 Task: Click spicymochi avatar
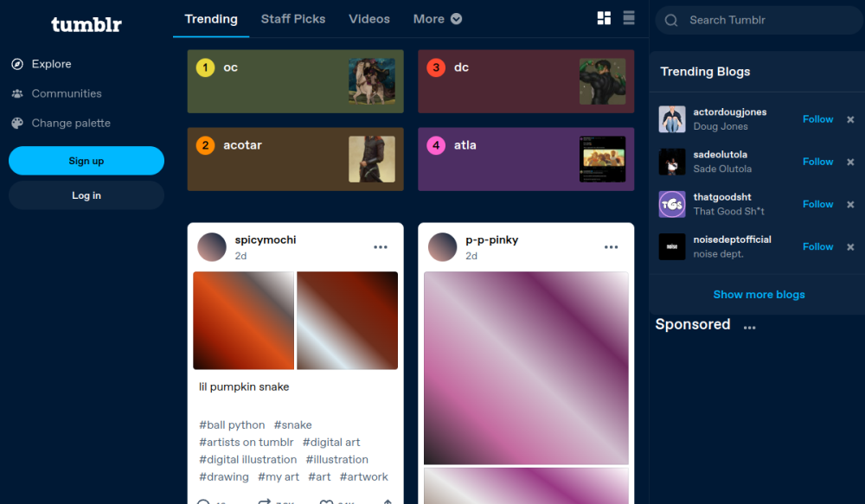click(212, 247)
